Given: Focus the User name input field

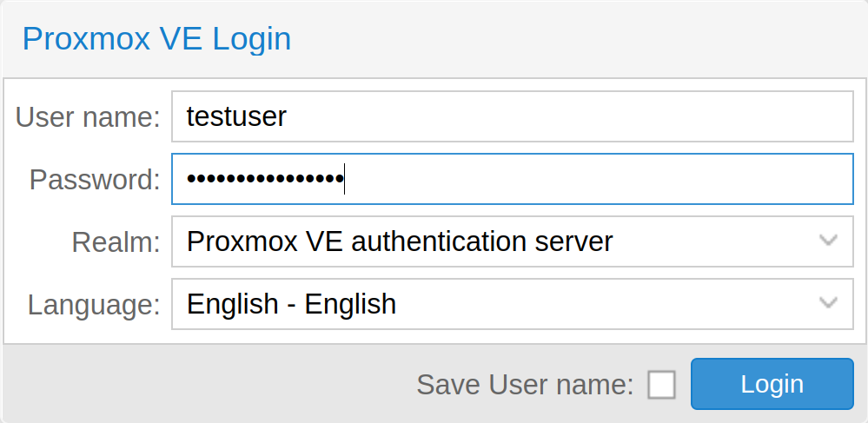Looking at the screenshot, I should [512, 116].
